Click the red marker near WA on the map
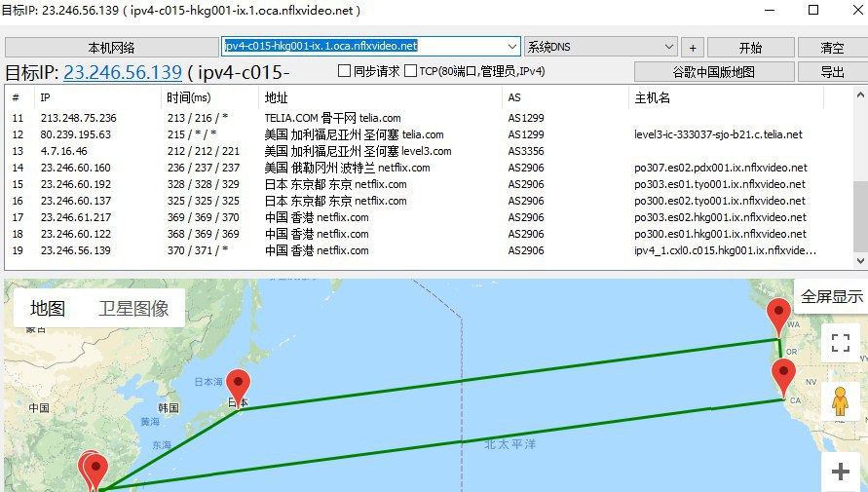Image resolution: width=868 pixels, height=492 pixels. (777, 317)
